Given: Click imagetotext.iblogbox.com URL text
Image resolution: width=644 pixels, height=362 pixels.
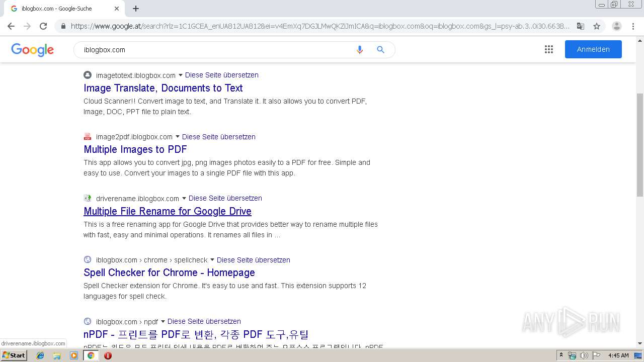Looking at the screenshot, I should [x=136, y=75].
